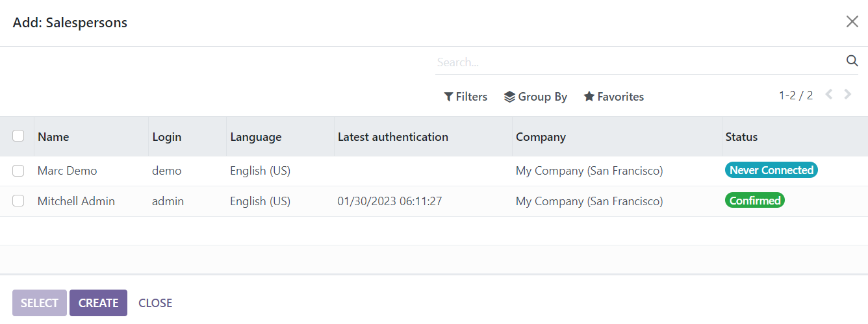868x324 pixels.
Task: Close the Add Salespersons dialog with X
Action: click(x=852, y=21)
